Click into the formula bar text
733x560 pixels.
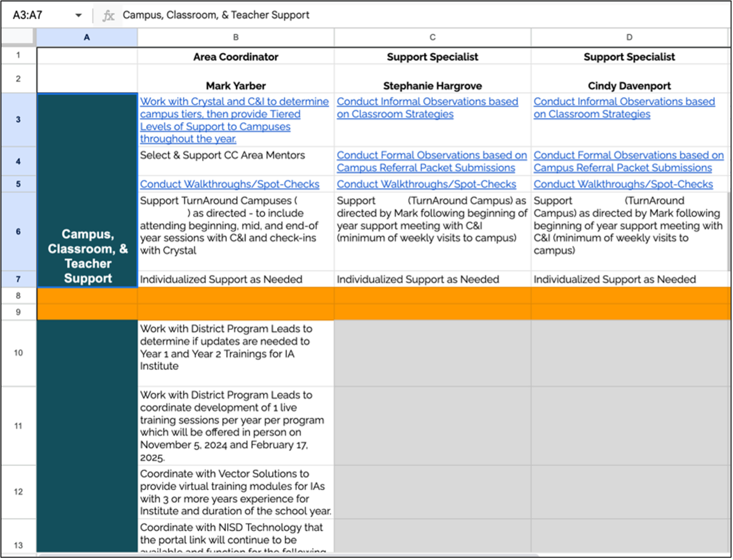[x=216, y=15]
